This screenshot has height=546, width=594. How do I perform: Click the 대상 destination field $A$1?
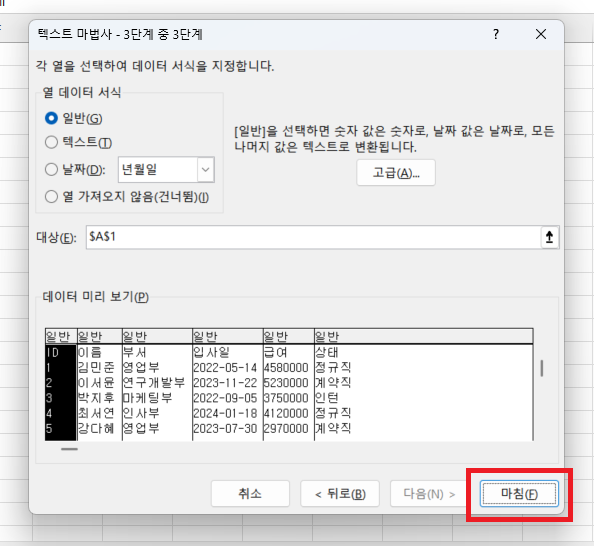pos(313,237)
